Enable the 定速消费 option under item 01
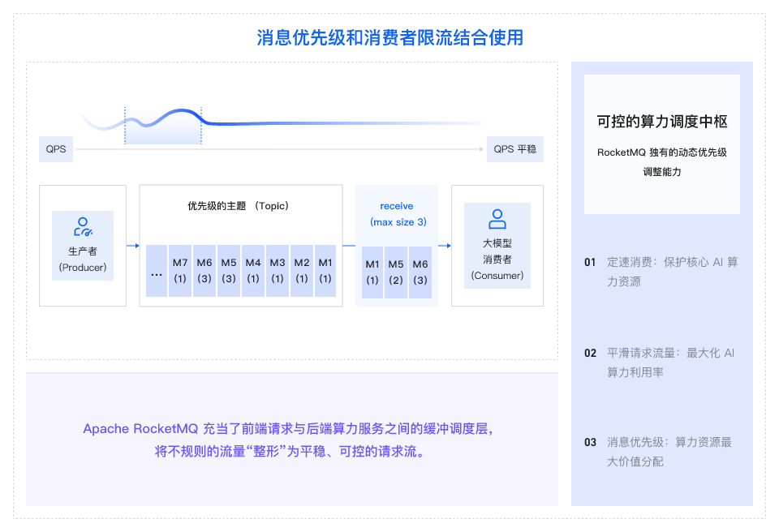The width and height of the screenshot is (779, 532). (671, 270)
